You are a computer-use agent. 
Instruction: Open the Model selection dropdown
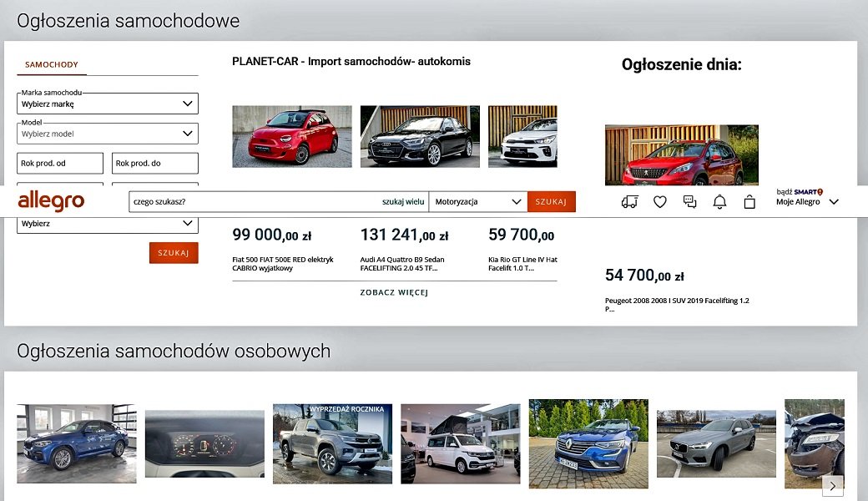(108, 134)
